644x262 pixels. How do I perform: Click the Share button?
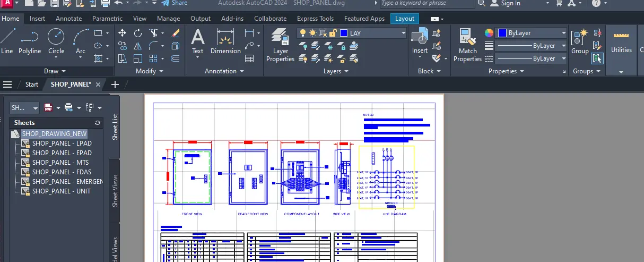pyautogui.click(x=175, y=3)
